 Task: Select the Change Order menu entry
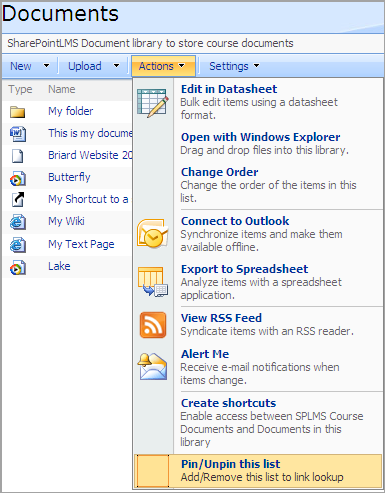pos(219,172)
